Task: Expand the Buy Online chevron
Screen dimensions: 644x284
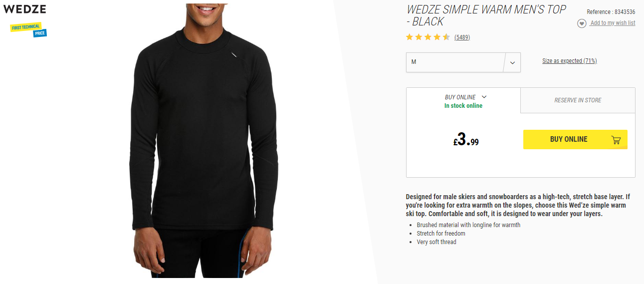Action: (484, 97)
